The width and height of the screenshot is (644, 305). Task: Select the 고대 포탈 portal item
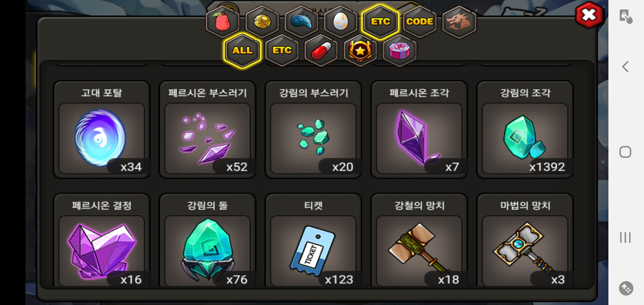[102, 130]
